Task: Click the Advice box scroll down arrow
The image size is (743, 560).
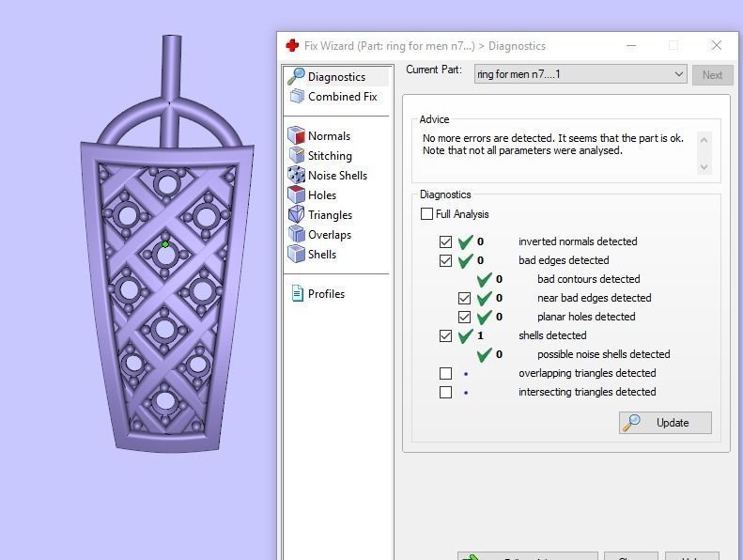Action: coord(704,167)
